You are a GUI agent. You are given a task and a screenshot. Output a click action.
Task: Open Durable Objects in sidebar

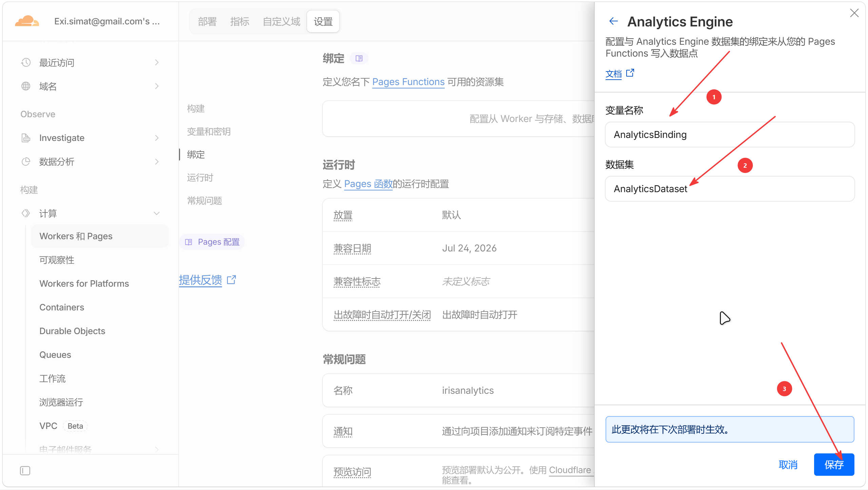coord(72,331)
